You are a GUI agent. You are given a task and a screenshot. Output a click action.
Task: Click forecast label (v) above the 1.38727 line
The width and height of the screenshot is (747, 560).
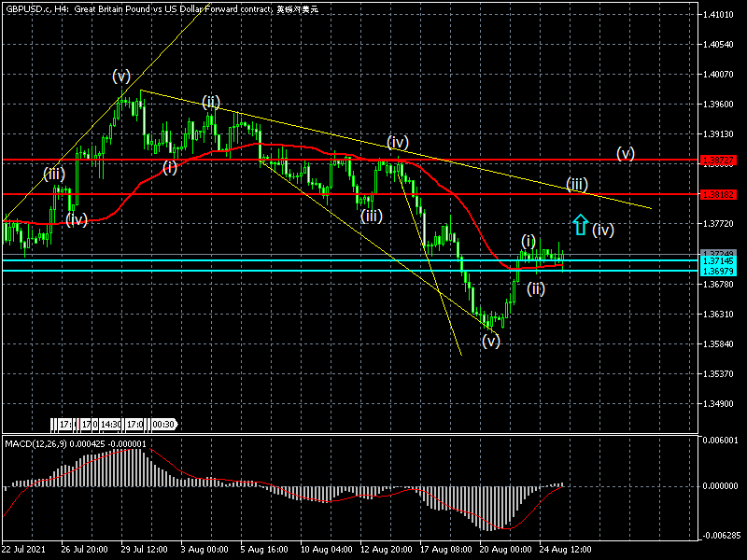point(625,152)
